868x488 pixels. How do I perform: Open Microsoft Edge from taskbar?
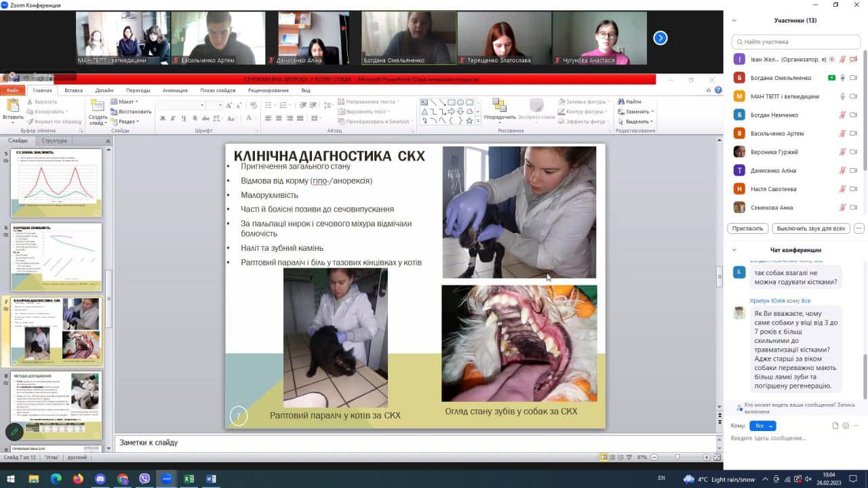(x=56, y=479)
